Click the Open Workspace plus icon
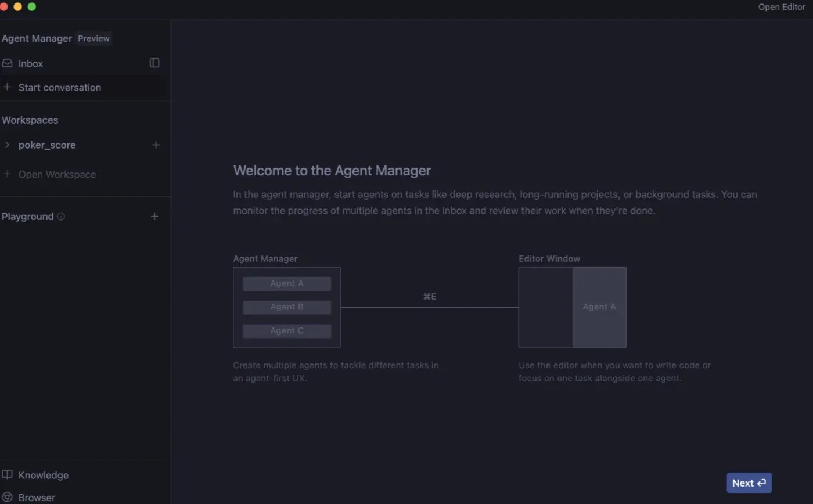Viewport: 813px width, 504px height. (x=7, y=174)
